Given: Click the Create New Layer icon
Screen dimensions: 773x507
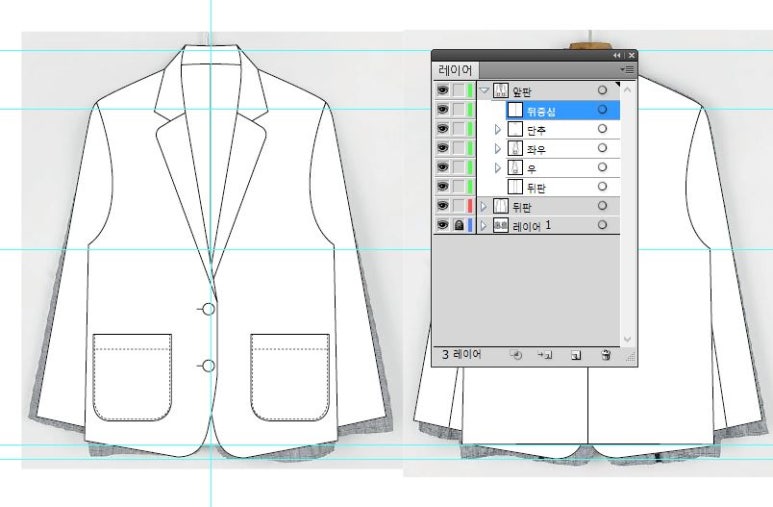Looking at the screenshot, I should (576, 354).
